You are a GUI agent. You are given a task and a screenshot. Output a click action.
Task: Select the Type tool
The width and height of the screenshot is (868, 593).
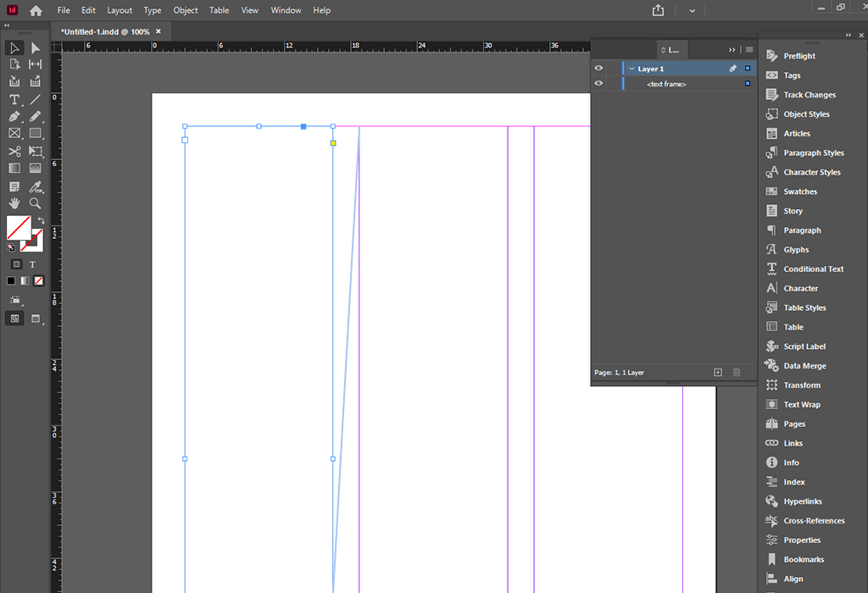(x=14, y=99)
